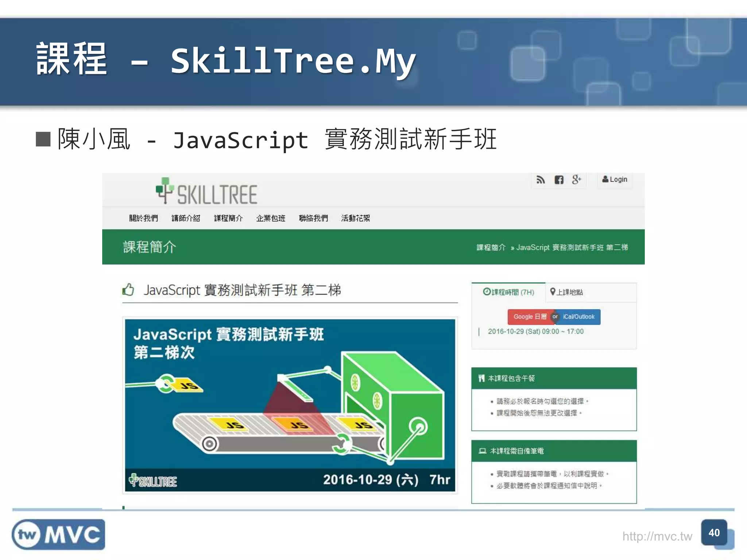Click the 2016-10-29 (Sat) 09:00 ~ 17:00 text
Viewport: 747px width, 560px height.
535,331
